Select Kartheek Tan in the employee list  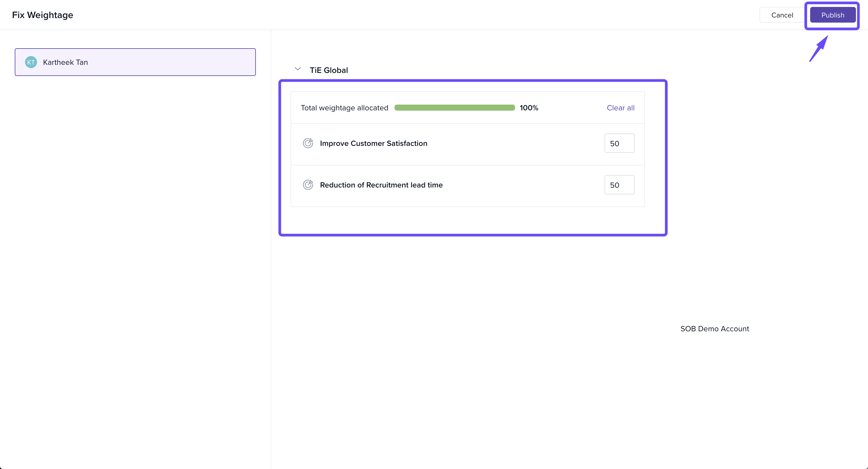[135, 62]
